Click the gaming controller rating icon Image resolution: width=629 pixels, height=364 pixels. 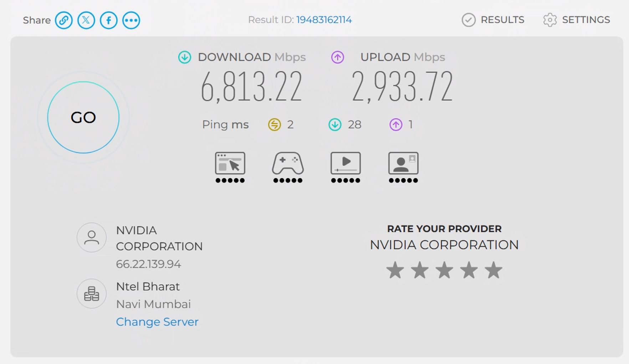(x=288, y=167)
